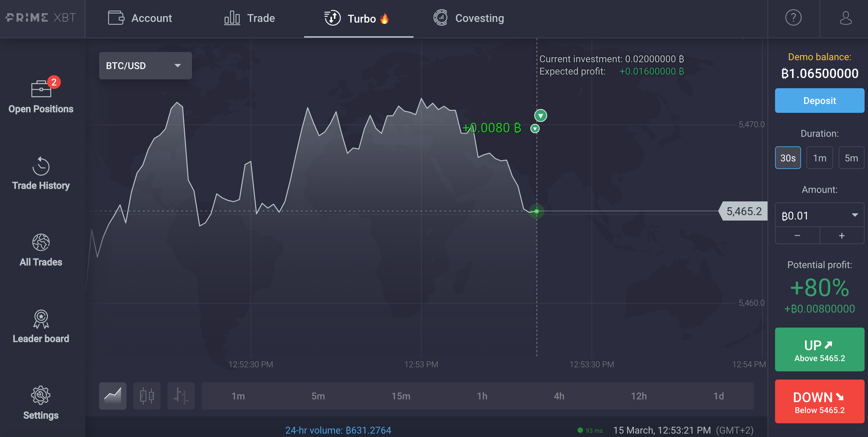Open the All Trades globe icon
The image size is (868, 437).
[41, 242]
